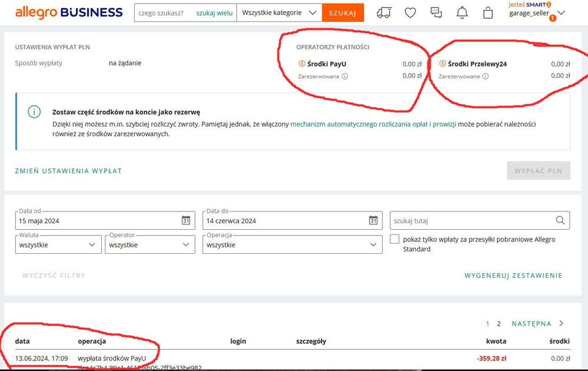588x371 pixels.
Task: Enable pokaż tylko wpłaty za przesyłki pobraniowe checkbox
Action: [394, 239]
